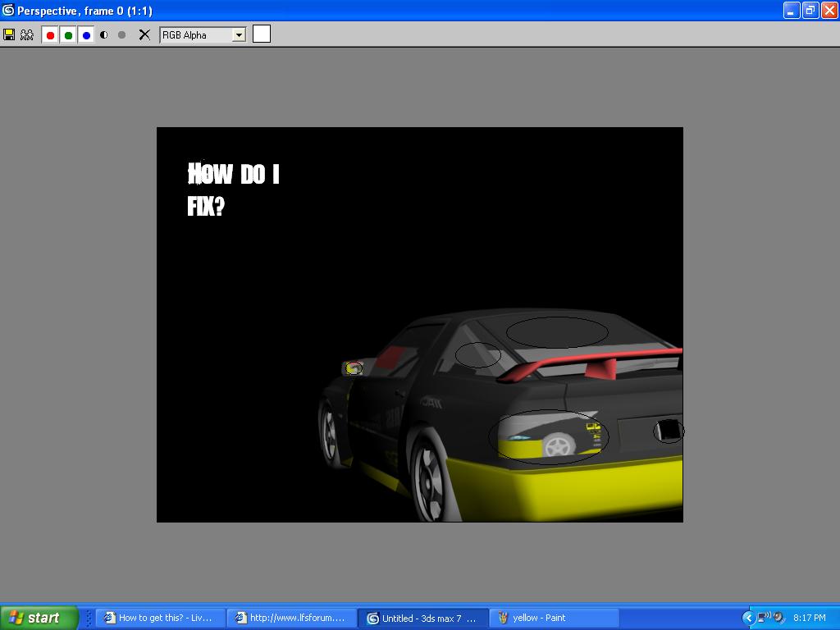Clear the render with the X icon
The height and width of the screenshot is (630, 840).
tap(144, 34)
